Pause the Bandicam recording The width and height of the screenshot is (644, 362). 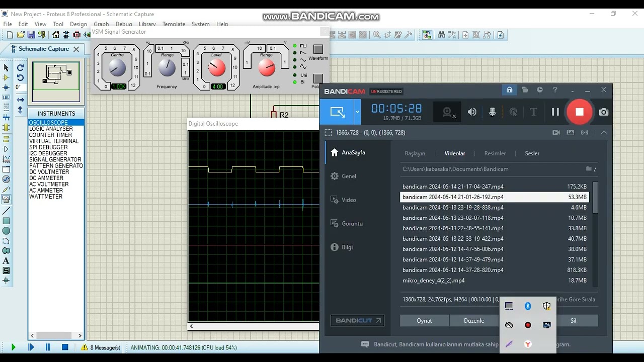click(555, 112)
